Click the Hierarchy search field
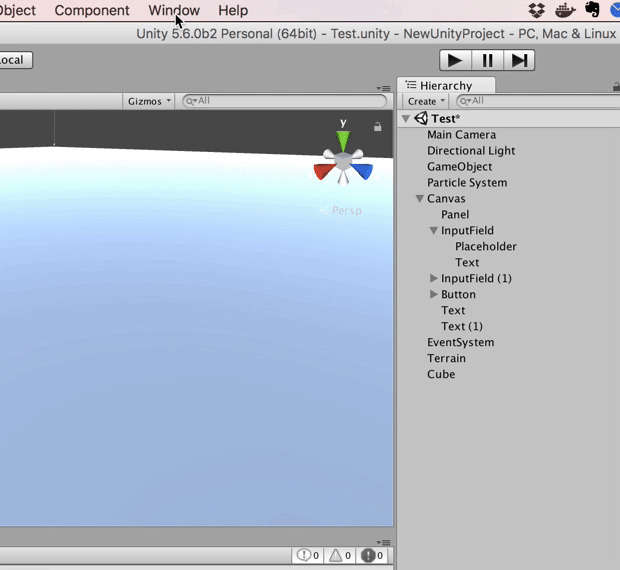 coord(538,101)
